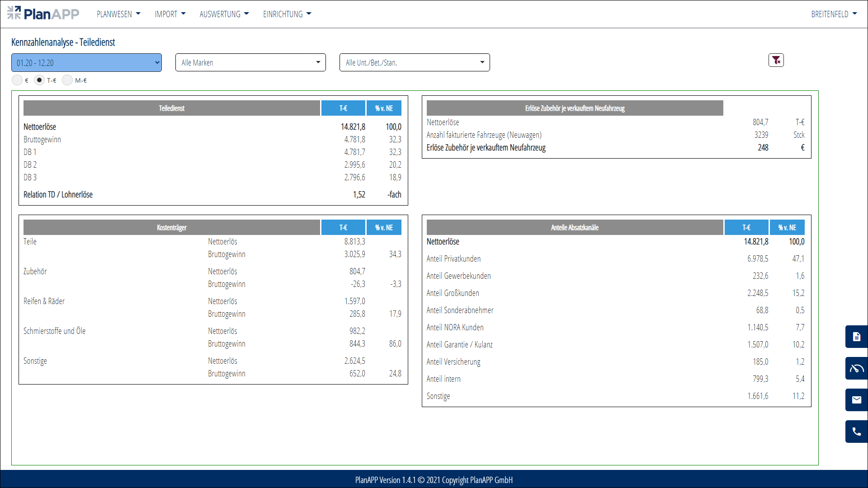Viewport: 868px width, 488px height.
Task: Select the € unit radio button
Action: 17,80
